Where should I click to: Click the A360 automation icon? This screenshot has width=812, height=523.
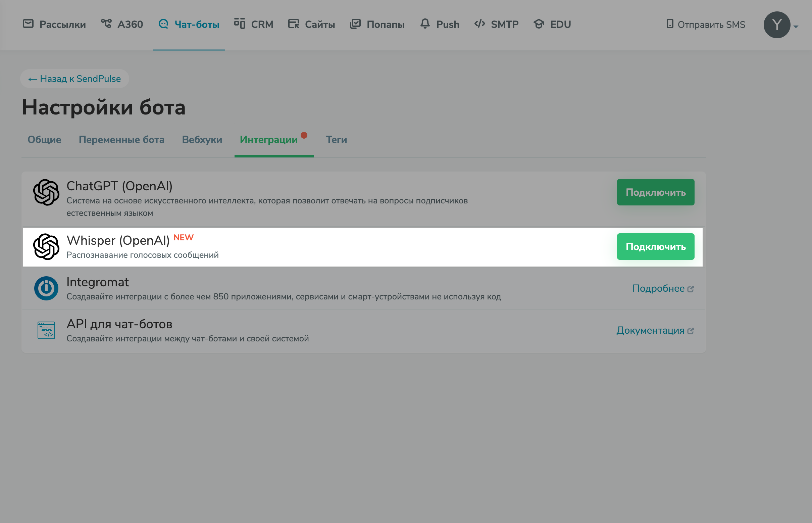(x=106, y=24)
